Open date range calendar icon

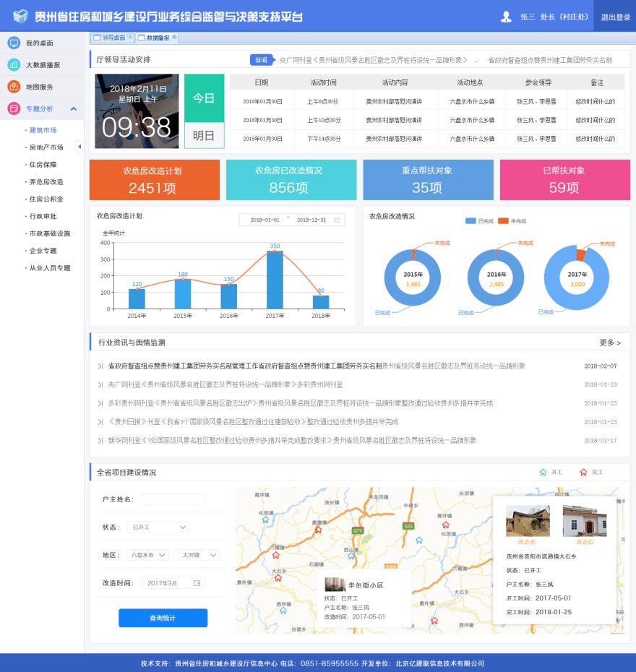click(x=337, y=220)
